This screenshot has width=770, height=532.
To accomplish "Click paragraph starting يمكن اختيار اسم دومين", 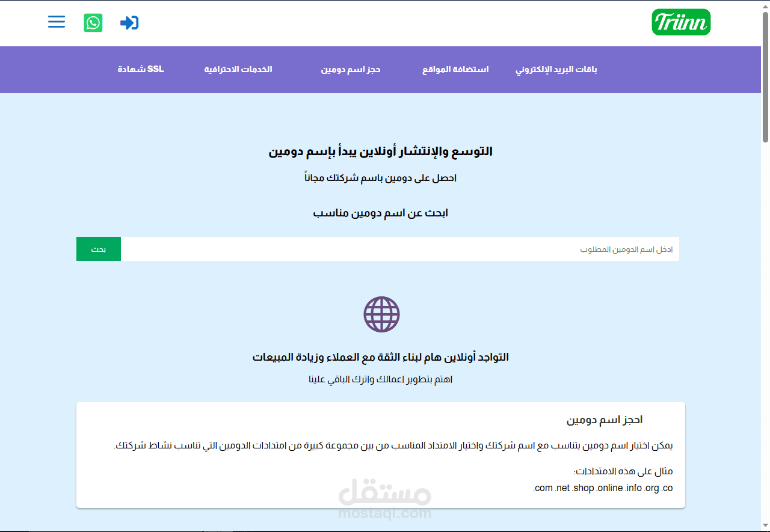I will click(x=393, y=446).
